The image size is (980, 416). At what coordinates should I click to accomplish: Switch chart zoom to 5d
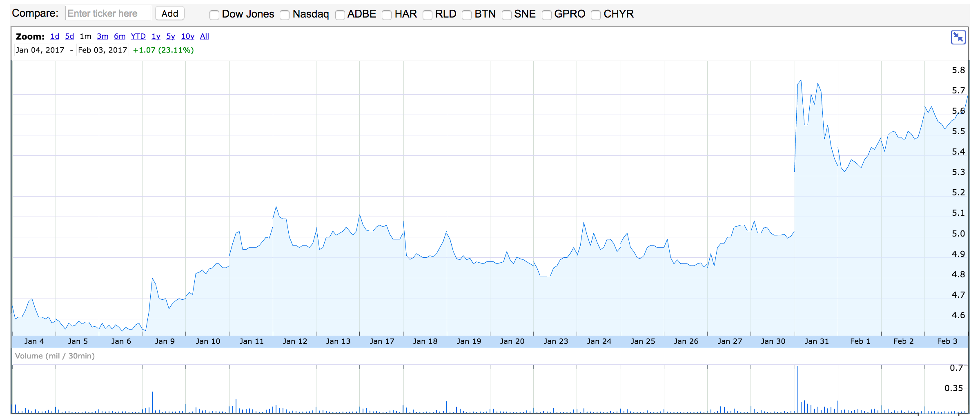click(69, 36)
